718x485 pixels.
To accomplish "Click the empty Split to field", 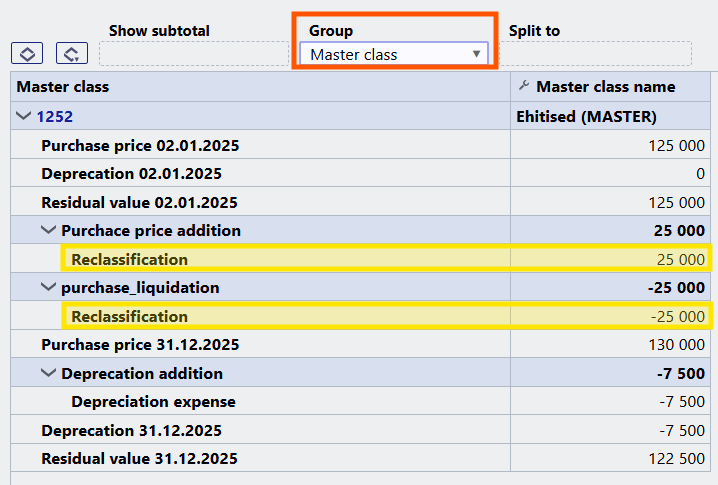I will coord(595,54).
